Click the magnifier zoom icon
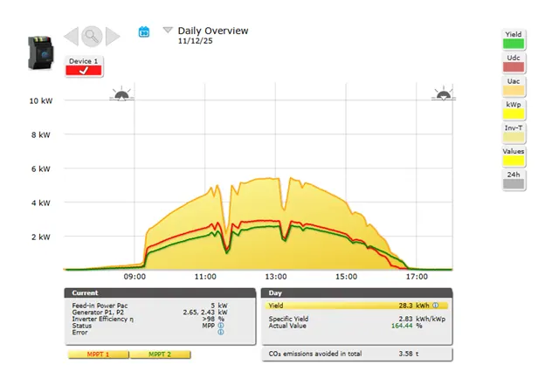 92,36
